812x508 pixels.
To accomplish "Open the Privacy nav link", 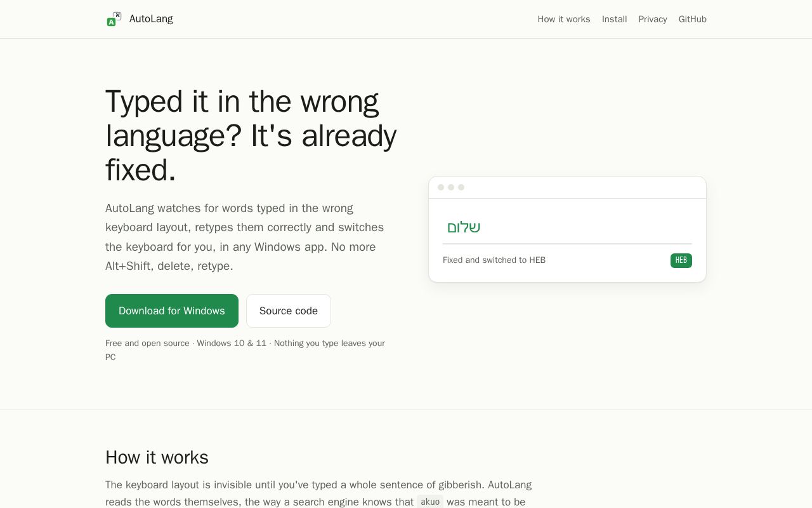I will (653, 19).
